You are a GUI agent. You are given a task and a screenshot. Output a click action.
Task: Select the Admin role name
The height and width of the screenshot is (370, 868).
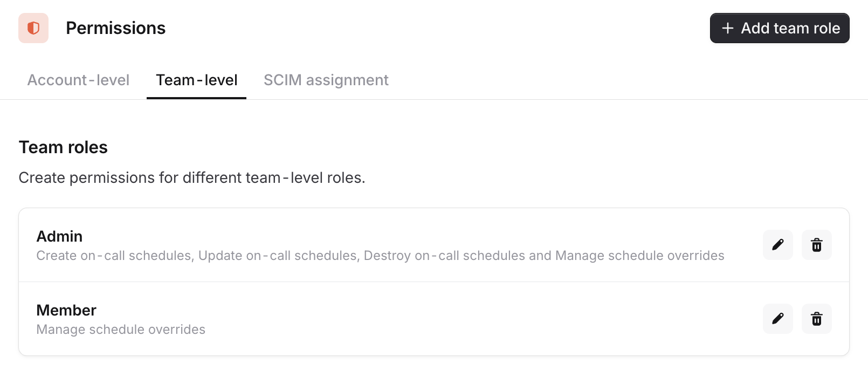point(59,236)
